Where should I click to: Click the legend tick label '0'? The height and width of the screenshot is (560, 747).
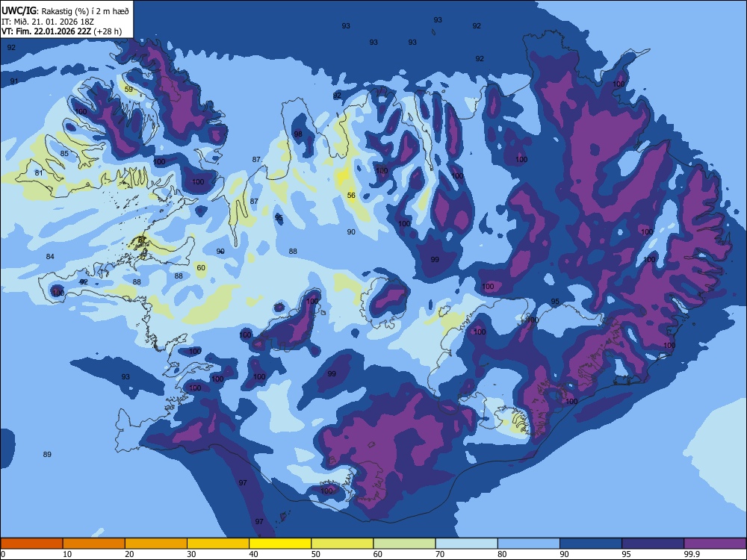click(x=3, y=554)
